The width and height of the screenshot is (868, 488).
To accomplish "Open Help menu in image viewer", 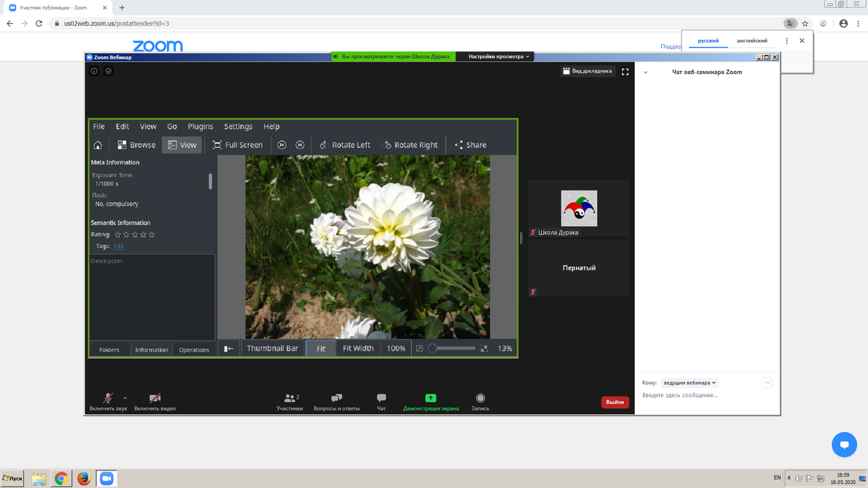I will pos(271,127).
